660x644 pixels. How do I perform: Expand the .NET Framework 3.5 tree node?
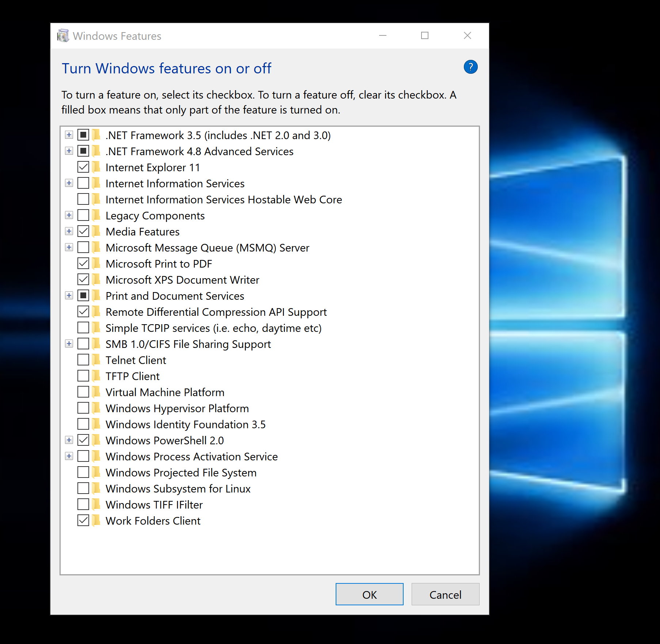pos(69,135)
